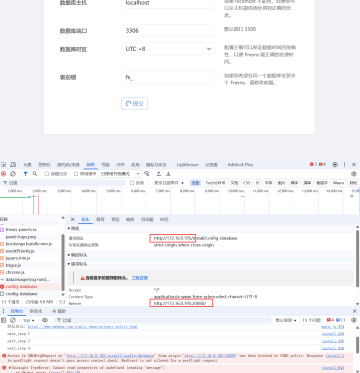Clear the network log with the clear icon
360x373 pixels.
13,174
